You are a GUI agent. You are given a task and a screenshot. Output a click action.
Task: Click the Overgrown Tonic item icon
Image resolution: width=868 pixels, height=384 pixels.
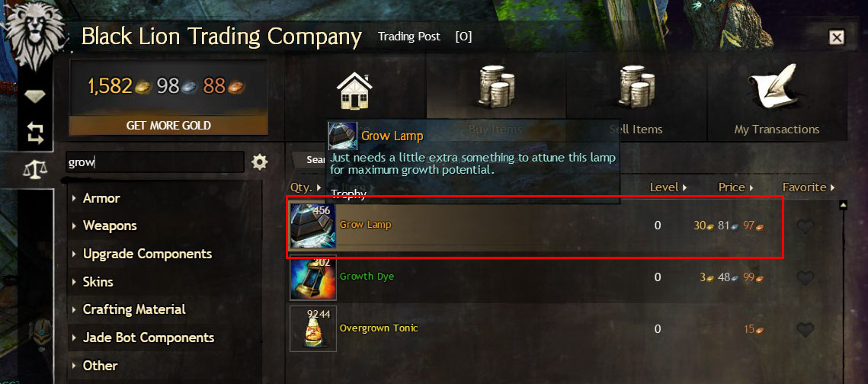click(312, 328)
